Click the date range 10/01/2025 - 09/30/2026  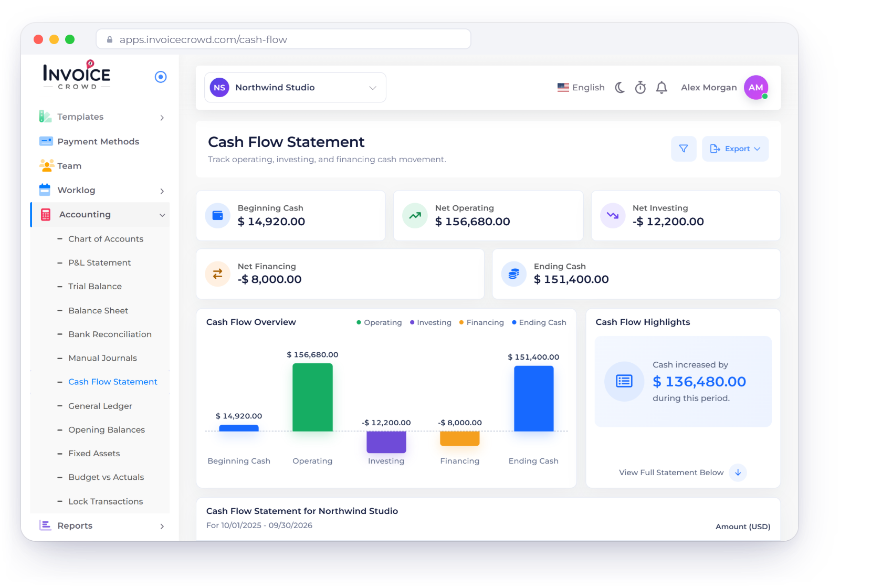click(x=267, y=526)
